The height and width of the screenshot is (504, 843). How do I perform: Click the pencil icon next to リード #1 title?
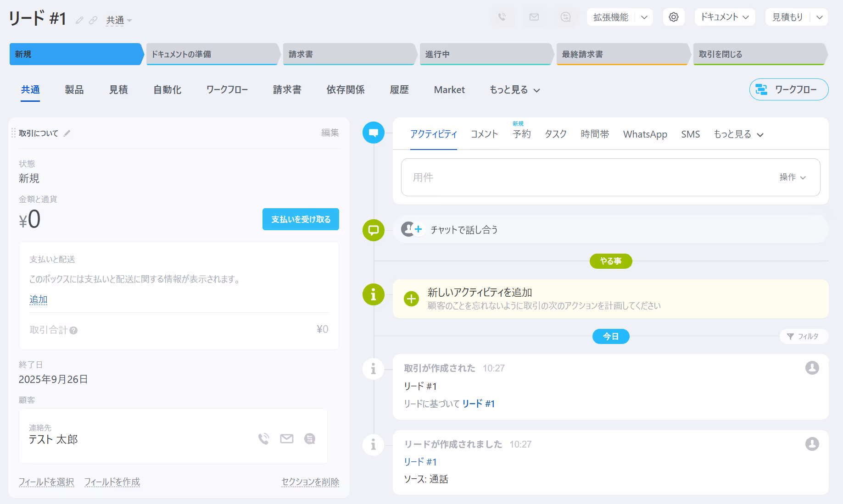(79, 20)
